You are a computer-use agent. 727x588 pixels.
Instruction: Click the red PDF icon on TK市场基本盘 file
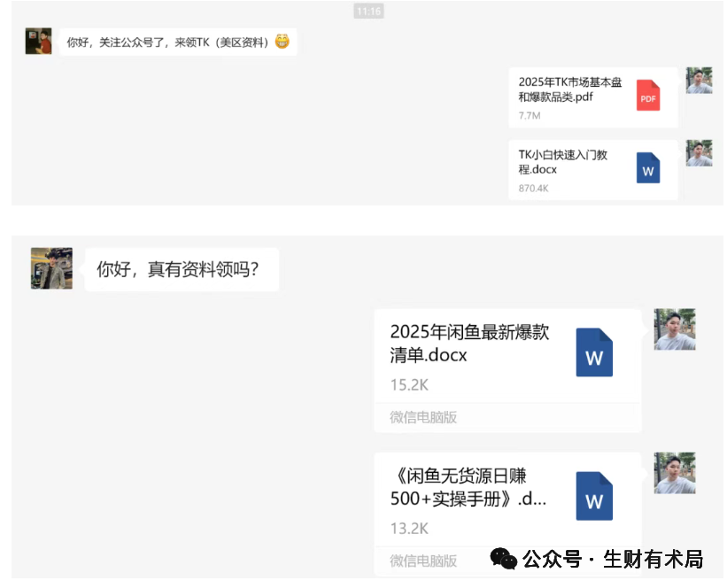[648, 96]
